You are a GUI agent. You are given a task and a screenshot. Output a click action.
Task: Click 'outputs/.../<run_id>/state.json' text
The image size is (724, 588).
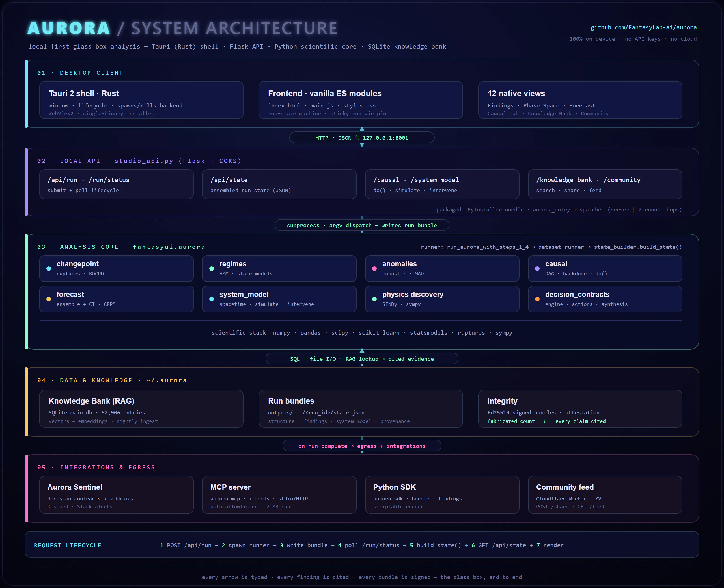[x=316, y=413]
